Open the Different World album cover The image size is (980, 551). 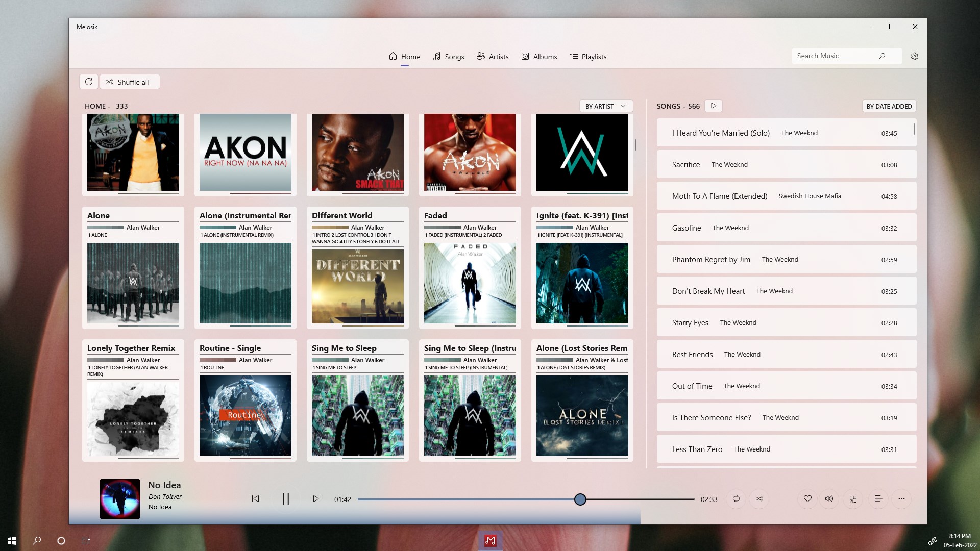point(358,286)
